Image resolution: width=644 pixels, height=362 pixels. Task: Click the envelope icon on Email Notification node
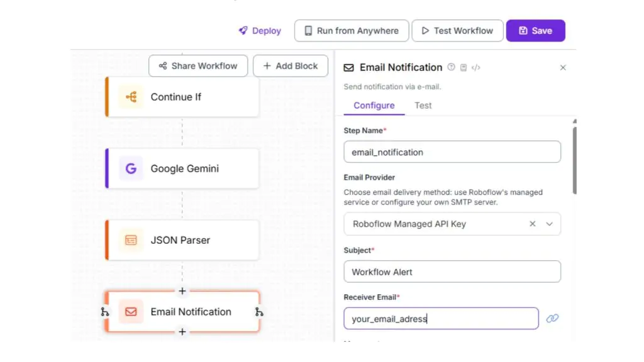click(131, 312)
